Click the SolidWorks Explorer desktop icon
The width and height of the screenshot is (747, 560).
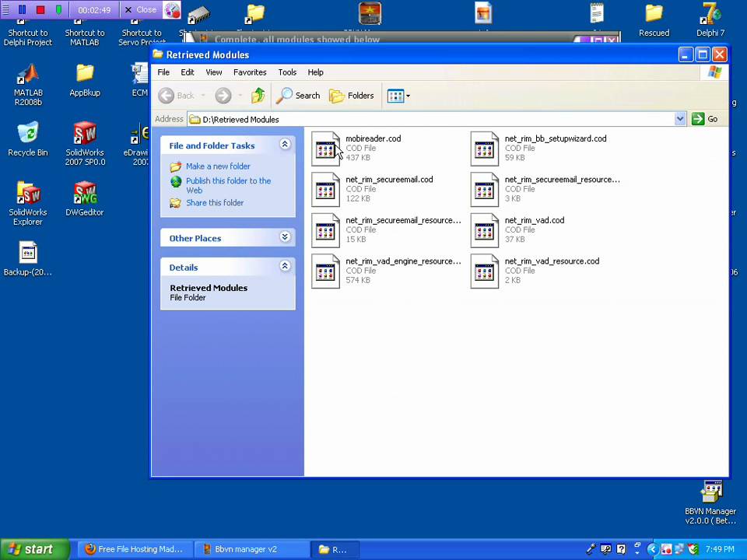coord(28,204)
